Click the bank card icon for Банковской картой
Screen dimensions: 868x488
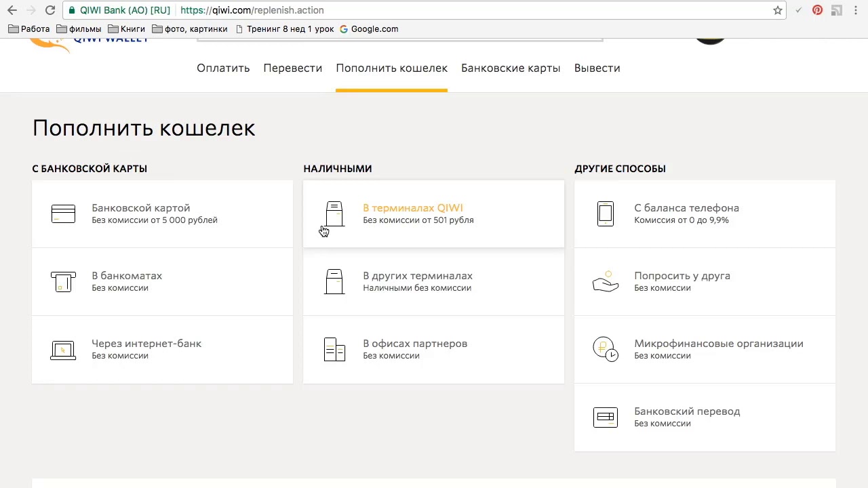[63, 214]
